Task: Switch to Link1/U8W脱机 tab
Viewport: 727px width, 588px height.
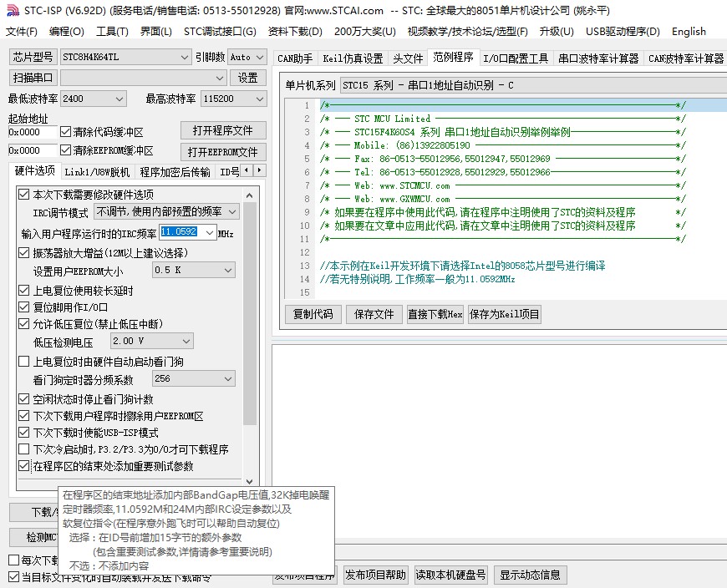Action: 97,172
